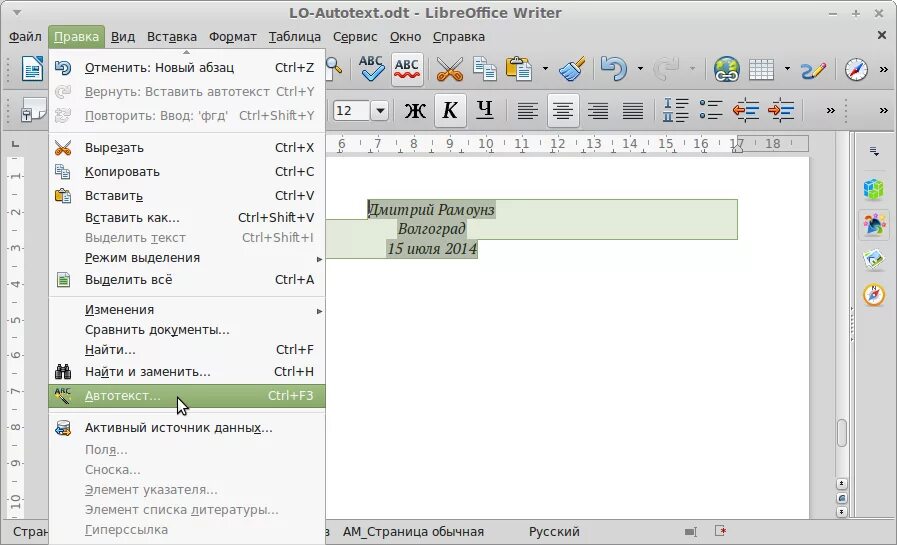Open the sidebar Styles and Formatting icon

click(874, 225)
